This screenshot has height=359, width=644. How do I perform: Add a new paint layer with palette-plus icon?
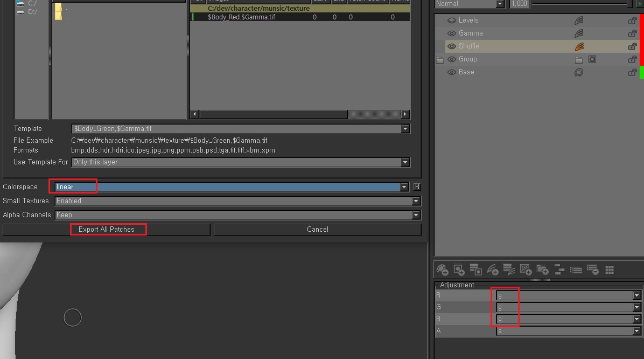[x=442, y=270]
